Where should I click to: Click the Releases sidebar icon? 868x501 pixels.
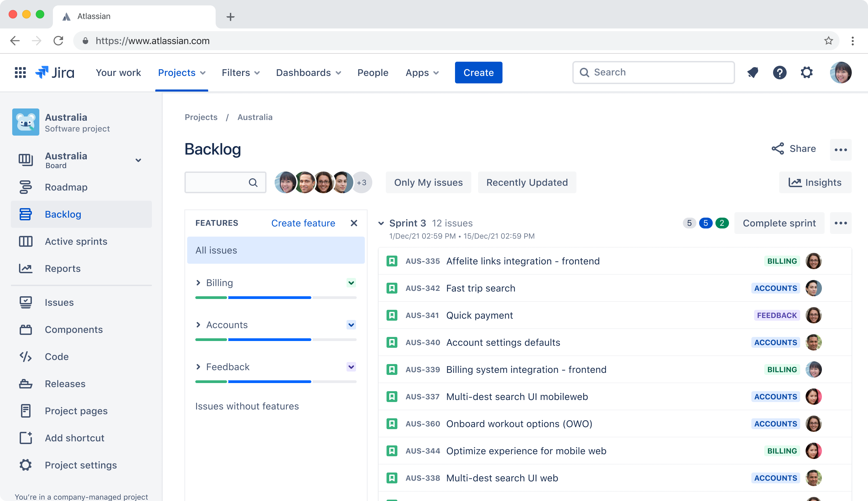[x=25, y=383]
